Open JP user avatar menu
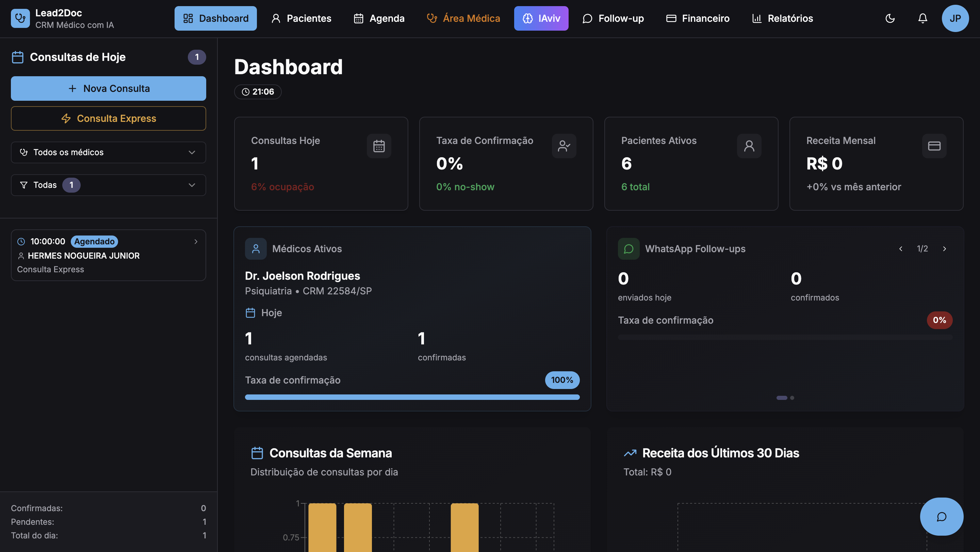980x552 pixels. 955,18
